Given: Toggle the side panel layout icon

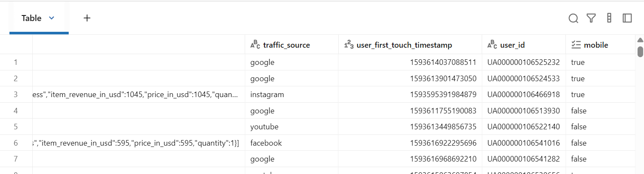Looking at the screenshot, I should [627, 18].
